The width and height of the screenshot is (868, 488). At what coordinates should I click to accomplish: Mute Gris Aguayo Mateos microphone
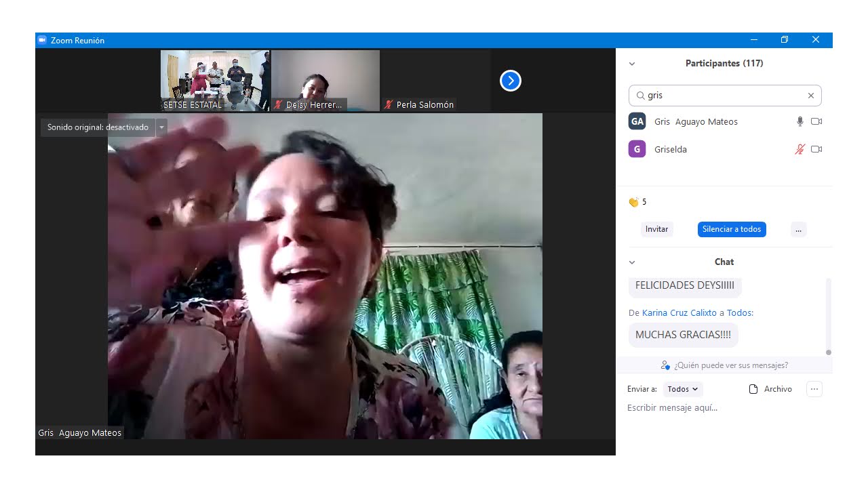click(800, 121)
